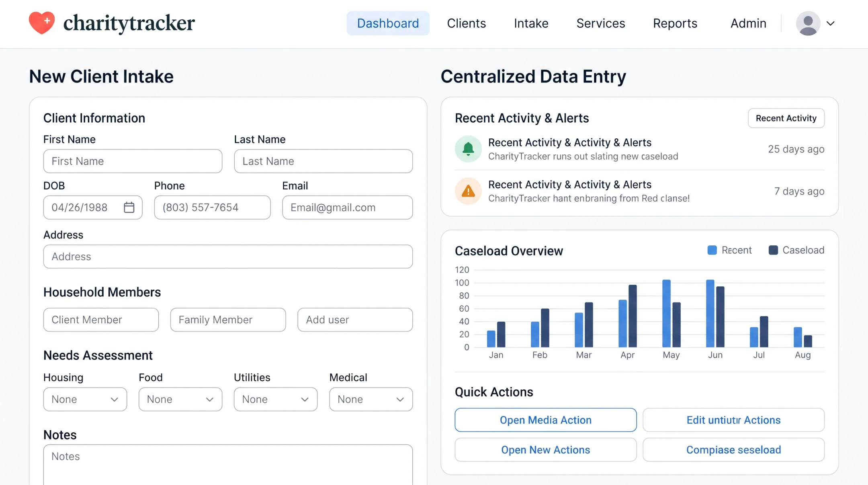Click the Quick Actions heading
Viewport: 868px width, 485px height.
tap(494, 392)
